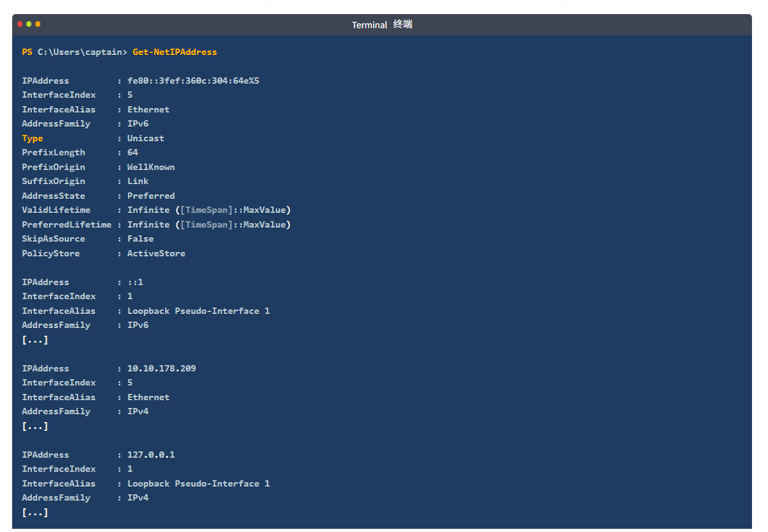This screenshot has width=768, height=532.
Task: Click the PrefixLength value '64'
Action: [132, 152]
